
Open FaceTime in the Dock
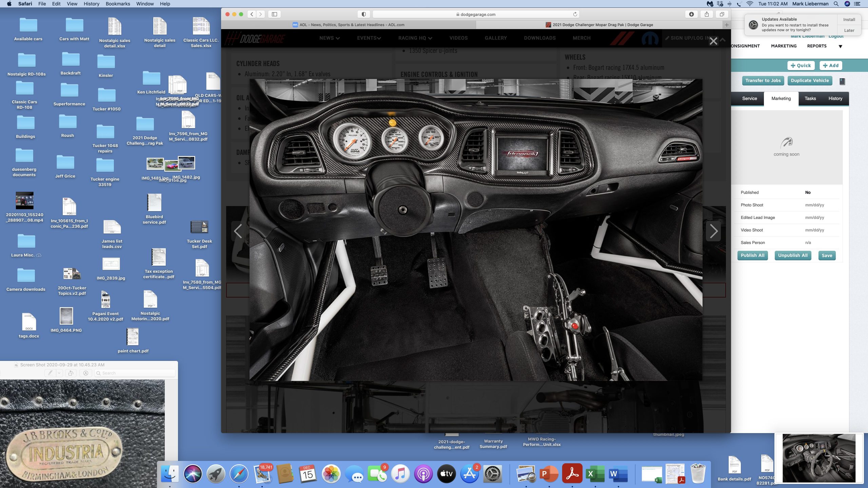click(x=377, y=474)
